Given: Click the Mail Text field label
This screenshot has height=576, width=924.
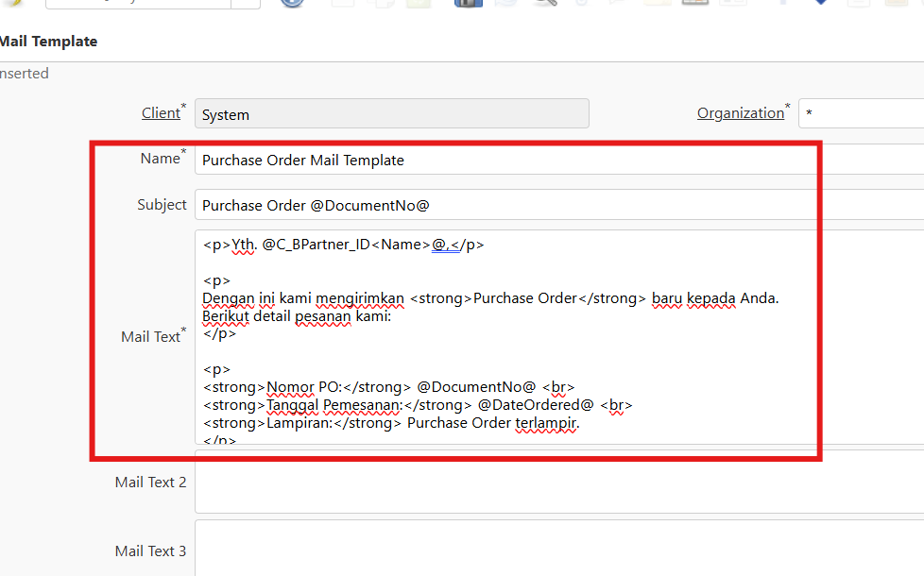Looking at the screenshot, I should [x=151, y=337].
